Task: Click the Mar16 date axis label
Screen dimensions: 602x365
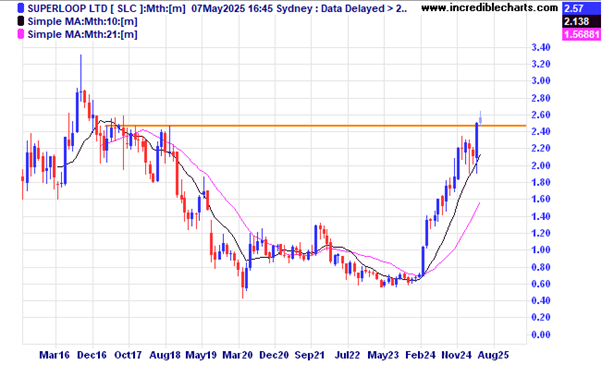Action: tap(55, 355)
